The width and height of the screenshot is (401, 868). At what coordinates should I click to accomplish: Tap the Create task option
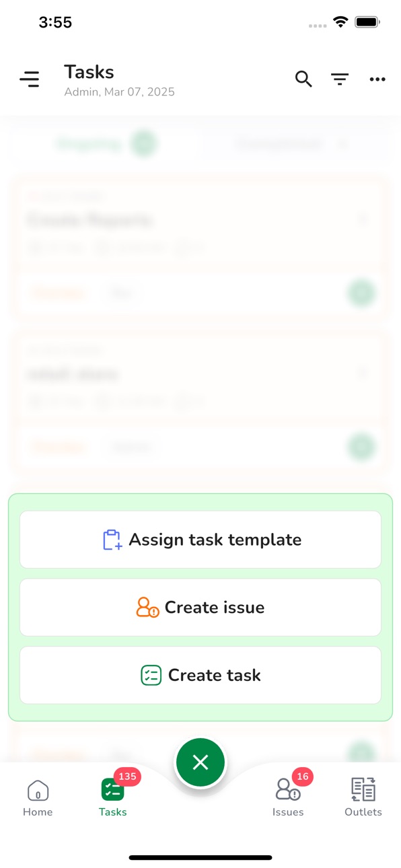tap(200, 675)
